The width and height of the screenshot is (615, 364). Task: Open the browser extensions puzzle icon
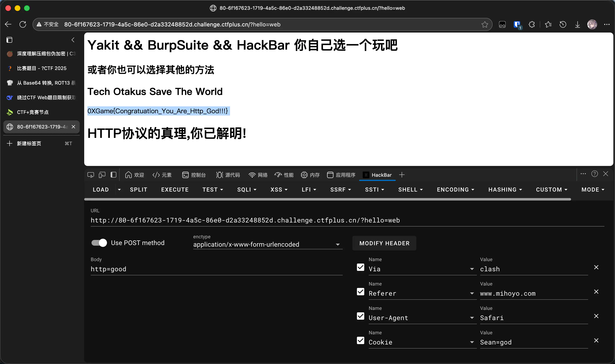(x=532, y=24)
